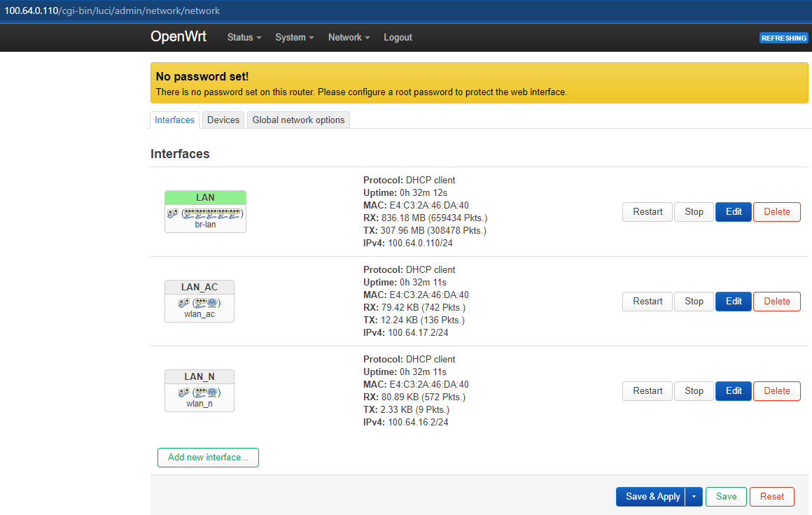Image resolution: width=812 pixels, height=515 pixels.
Task: Click the wireless antenna icon in LAN_AC
Action: pyautogui.click(x=213, y=303)
